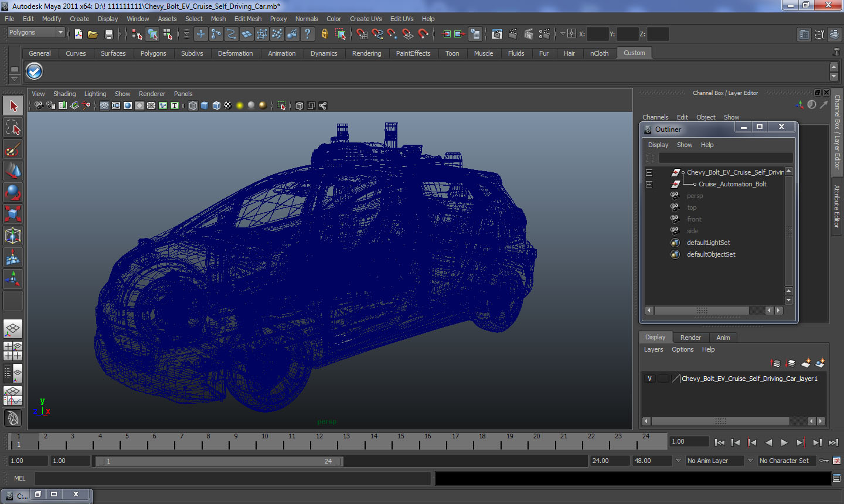
Task: Click the current frame input field
Action: (689, 441)
